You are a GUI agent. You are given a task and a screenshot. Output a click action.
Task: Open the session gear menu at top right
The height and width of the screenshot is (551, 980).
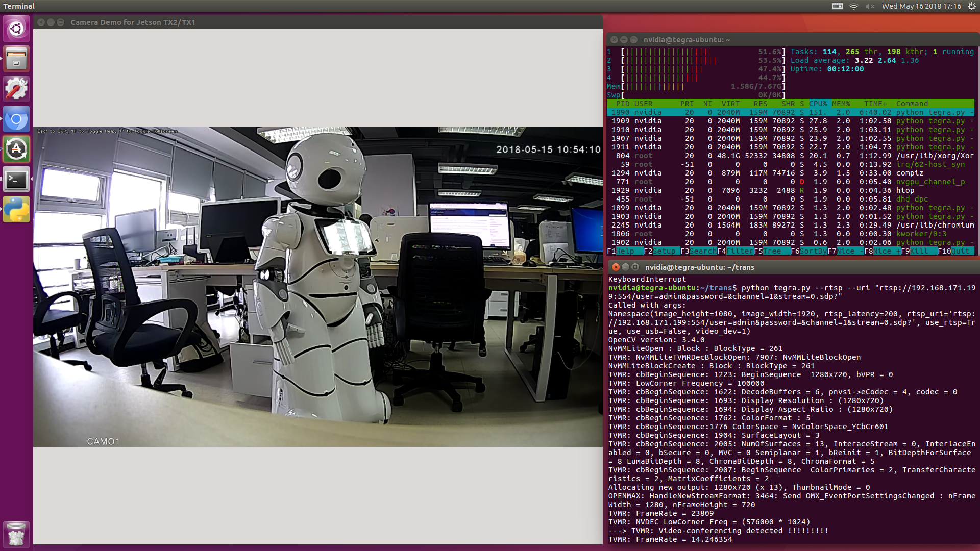[970, 6]
